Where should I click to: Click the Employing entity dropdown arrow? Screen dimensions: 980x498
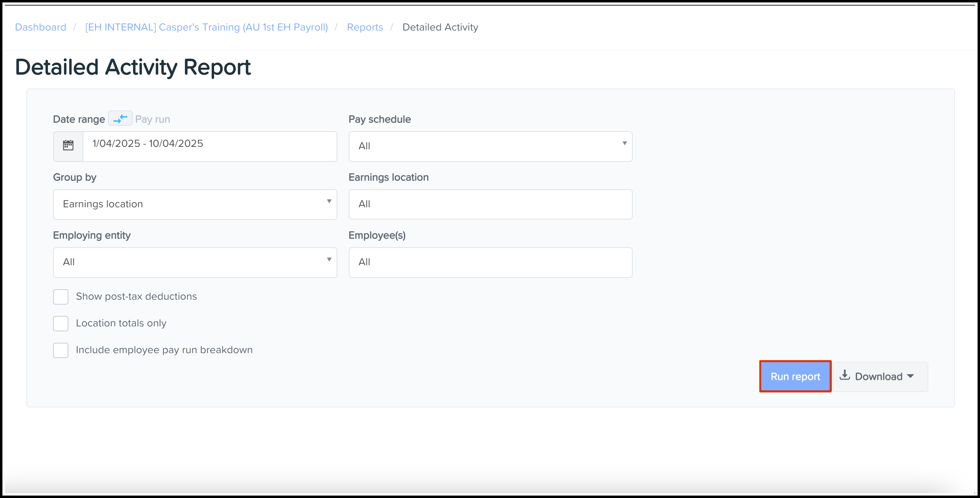329,260
